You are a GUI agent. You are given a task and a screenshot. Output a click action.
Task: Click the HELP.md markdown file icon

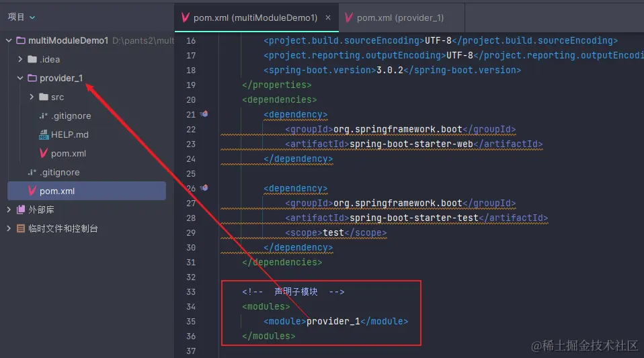coord(44,134)
